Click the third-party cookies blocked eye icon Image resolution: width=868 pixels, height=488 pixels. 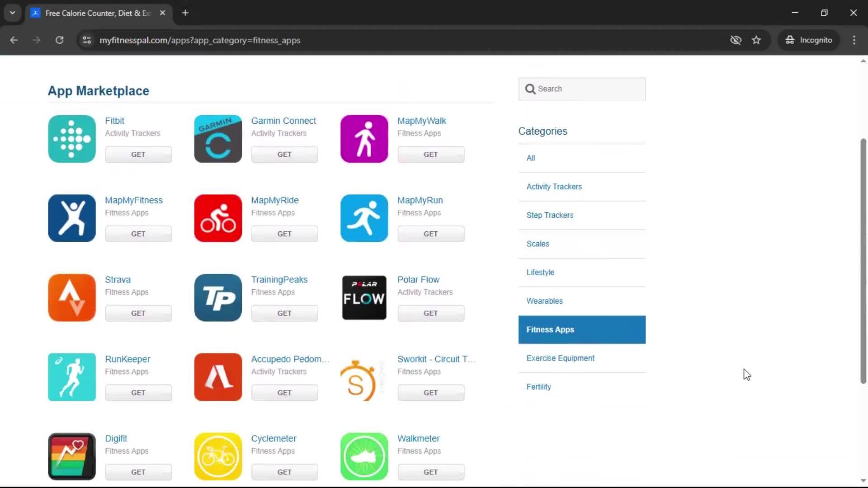click(x=736, y=40)
